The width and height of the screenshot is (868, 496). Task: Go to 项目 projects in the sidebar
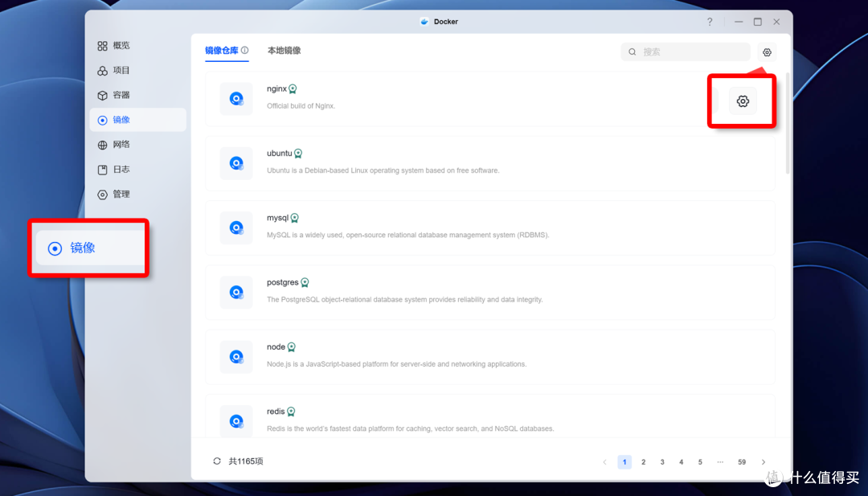pos(137,70)
